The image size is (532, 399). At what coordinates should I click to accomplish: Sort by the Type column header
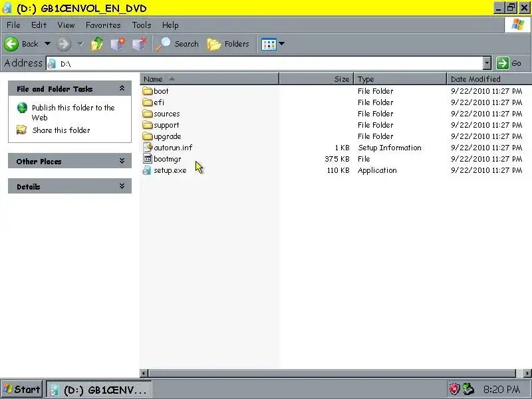pyautogui.click(x=400, y=78)
